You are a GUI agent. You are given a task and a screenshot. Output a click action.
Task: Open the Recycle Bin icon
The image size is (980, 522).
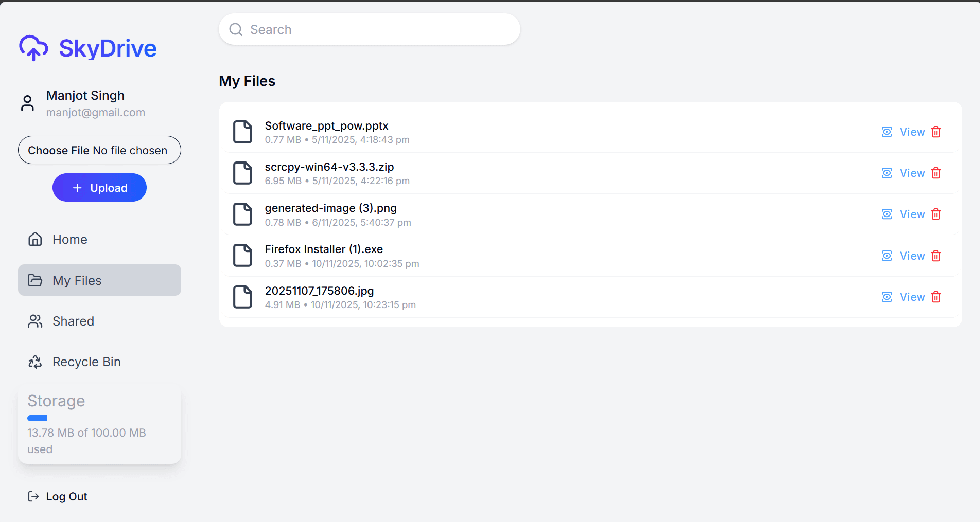(x=34, y=362)
